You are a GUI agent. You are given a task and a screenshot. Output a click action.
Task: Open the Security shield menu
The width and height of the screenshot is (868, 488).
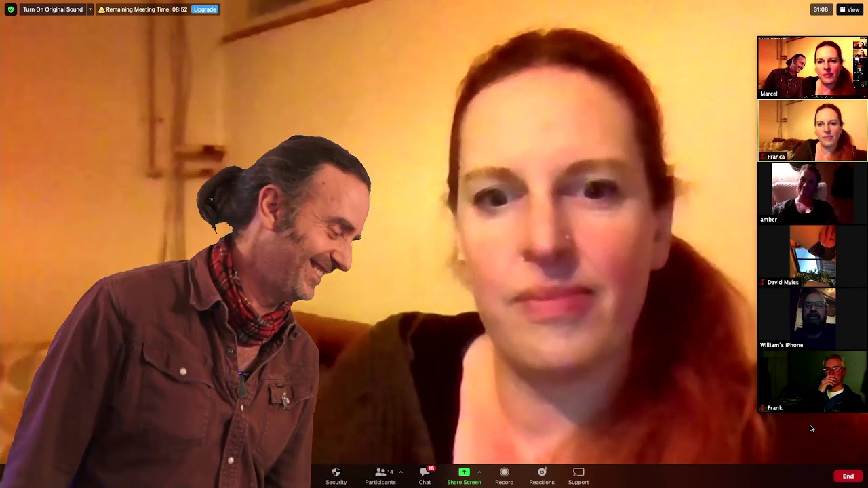336,476
